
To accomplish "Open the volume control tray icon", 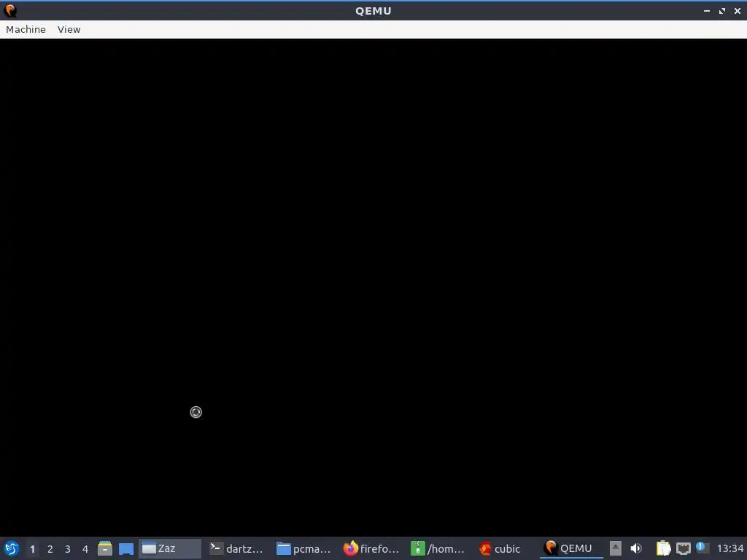I will (636, 548).
